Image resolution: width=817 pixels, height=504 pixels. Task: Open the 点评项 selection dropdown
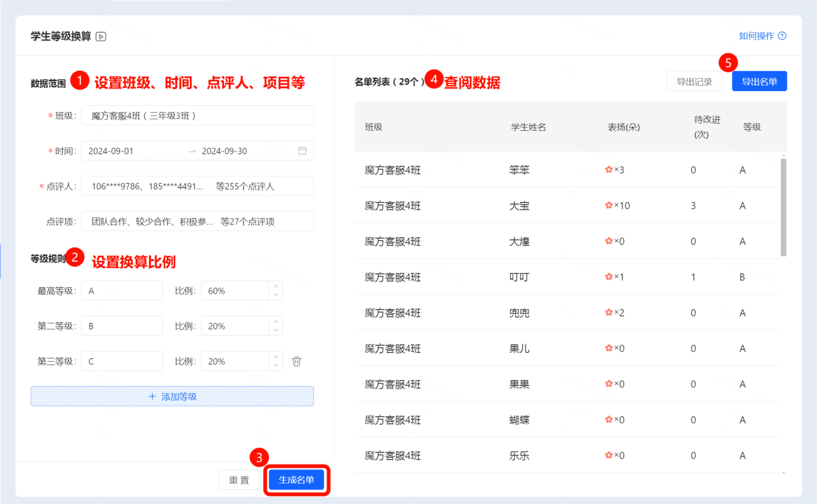197,221
